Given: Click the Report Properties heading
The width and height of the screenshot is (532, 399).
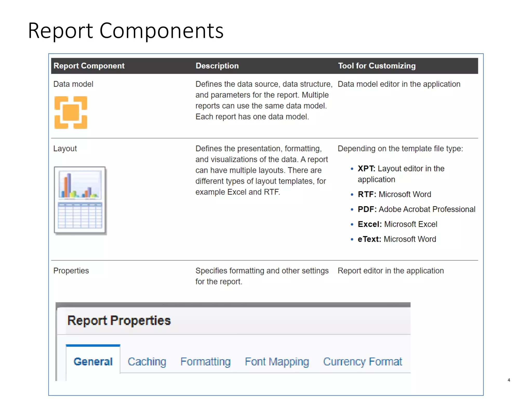Looking at the screenshot, I should coord(119,321).
